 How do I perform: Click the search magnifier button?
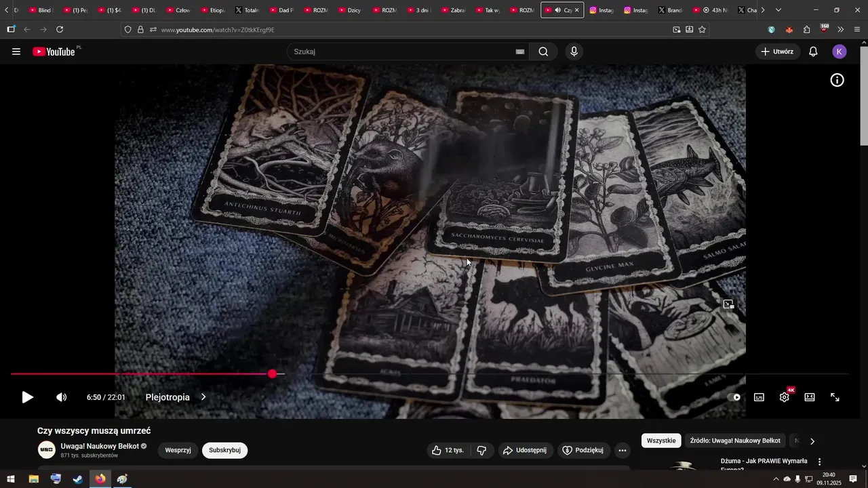[x=543, y=52]
